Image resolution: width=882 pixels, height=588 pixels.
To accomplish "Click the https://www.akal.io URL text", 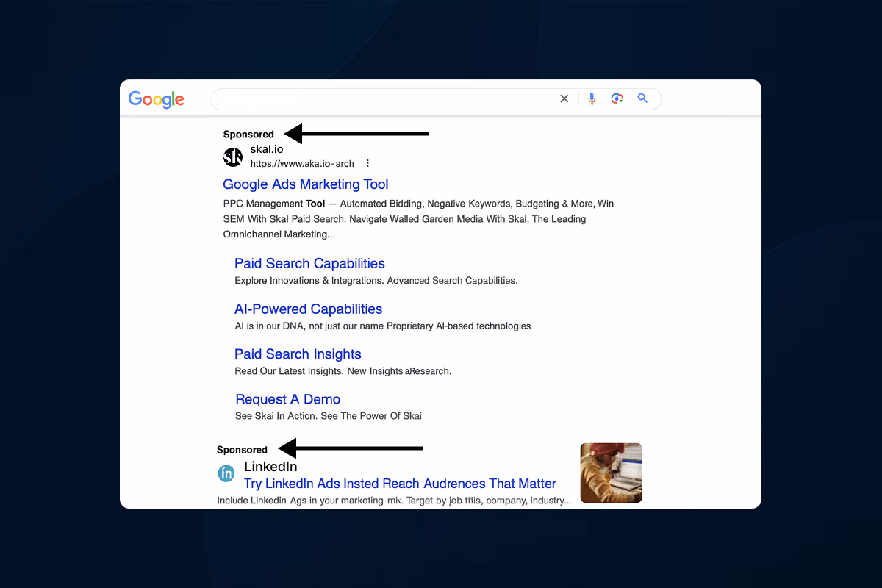I will click(x=302, y=163).
